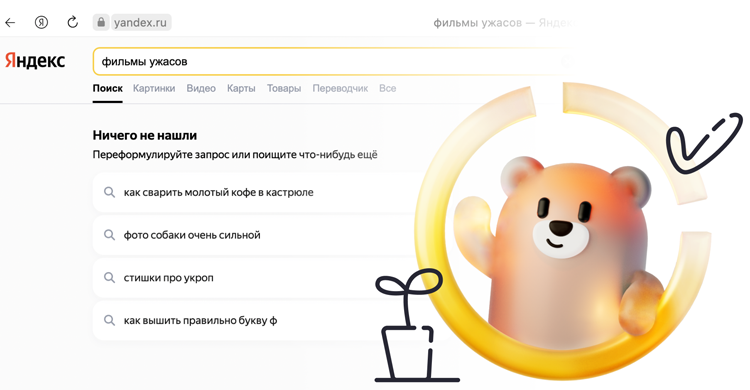Open the Видео tab
The width and height of the screenshot is (750, 390).
[x=201, y=88]
